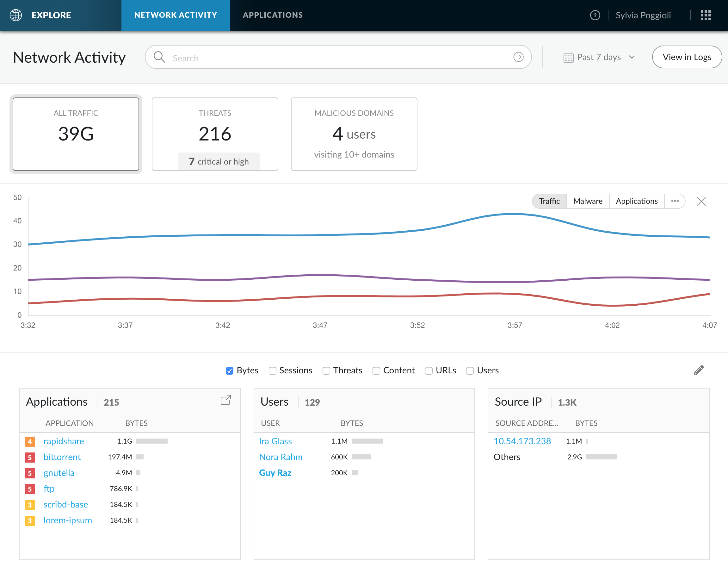The height and width of the screenshot is (567, 728).
Task: Switch to the Applications top tab
Action: coord(272,15)
